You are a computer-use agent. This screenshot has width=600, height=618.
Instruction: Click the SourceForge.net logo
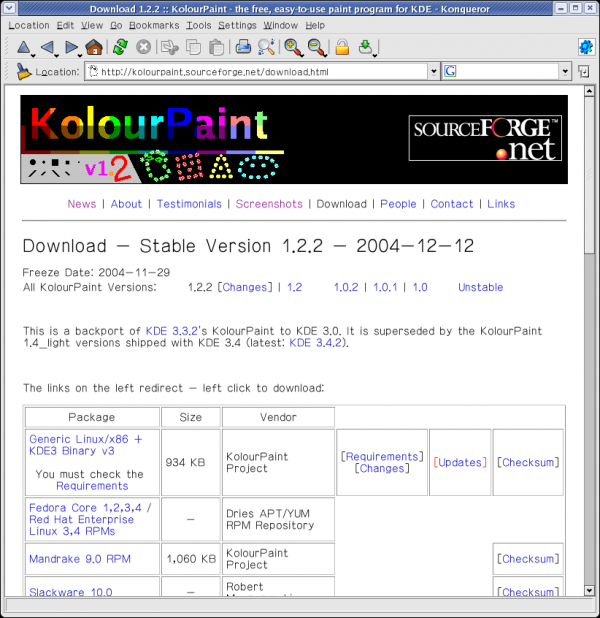485,138
